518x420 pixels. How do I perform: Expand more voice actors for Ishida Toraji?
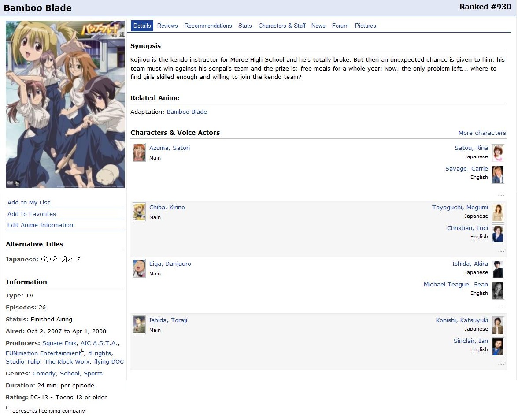(501, 364)
